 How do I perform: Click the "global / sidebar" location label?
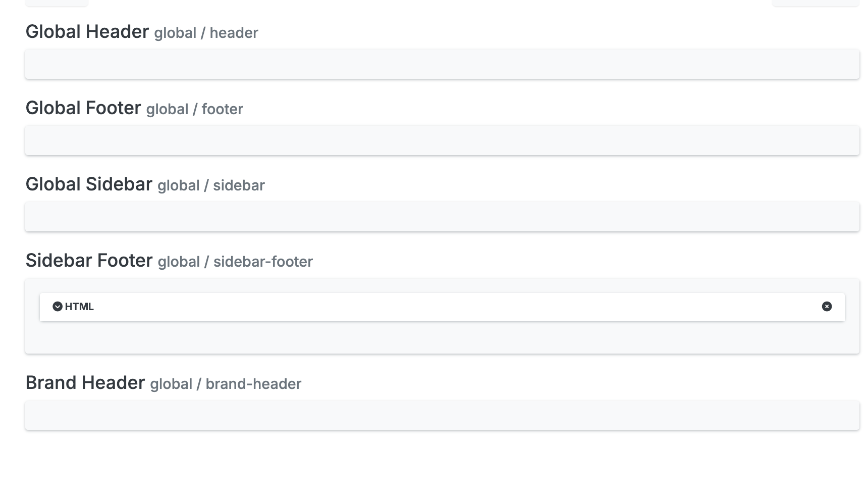[211, 185]
